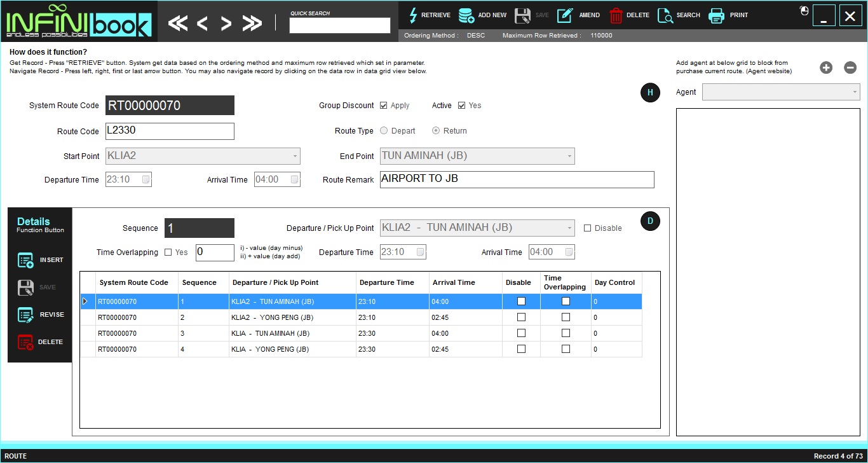Open details Departure Time picker
Viewport: 868px width, 463px height.
[x=420, y=252]
